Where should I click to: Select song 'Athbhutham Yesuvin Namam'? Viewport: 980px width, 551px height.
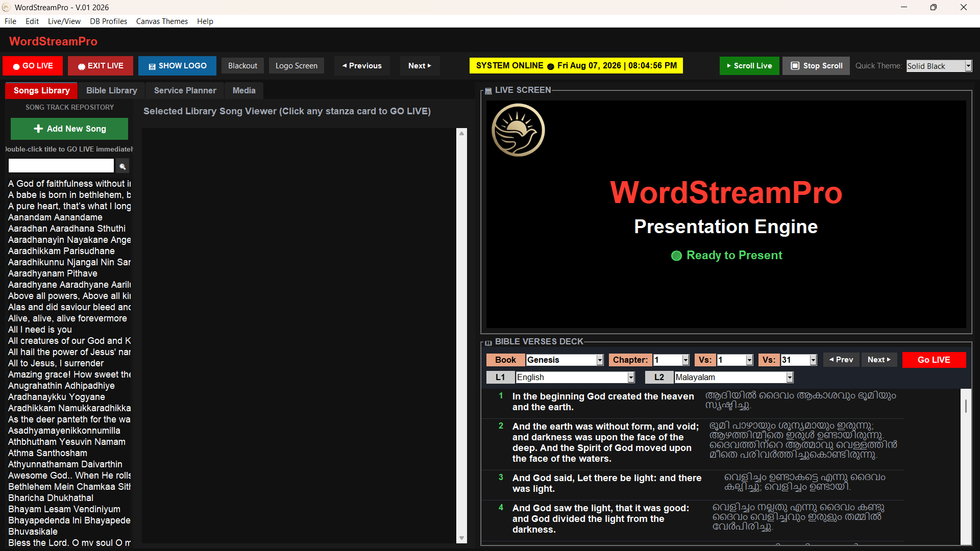pos(67,442)
